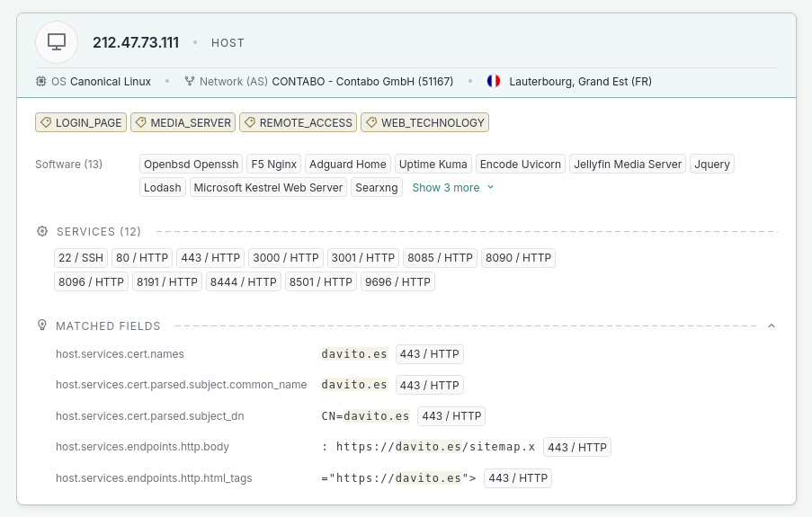The width and height of the screenshot is (812, 517).
Task: Collapse the Matched Fields section
Action: [772, 325]
